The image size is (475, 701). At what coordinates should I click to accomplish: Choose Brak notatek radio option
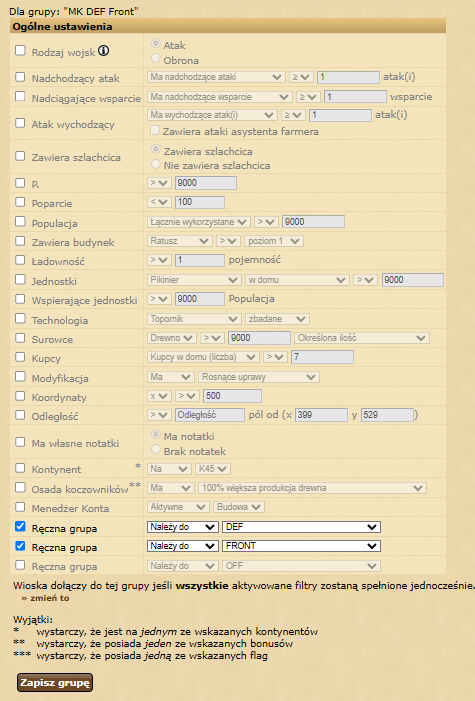point(156,449)
